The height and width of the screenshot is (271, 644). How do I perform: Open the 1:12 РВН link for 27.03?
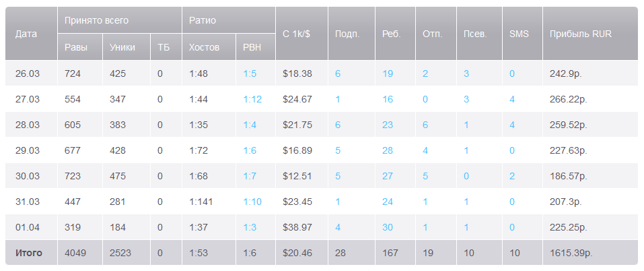click(x=252, y=99)
